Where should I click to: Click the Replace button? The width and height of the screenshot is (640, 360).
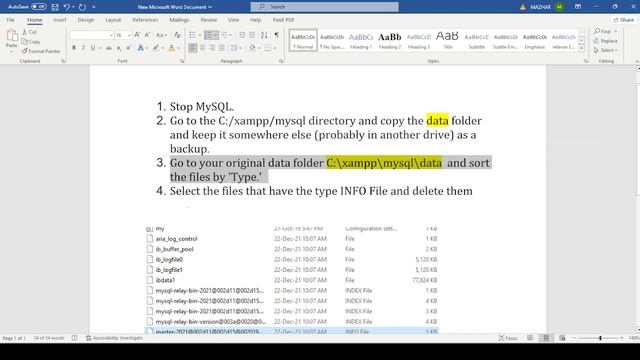(x=606, y=41)
